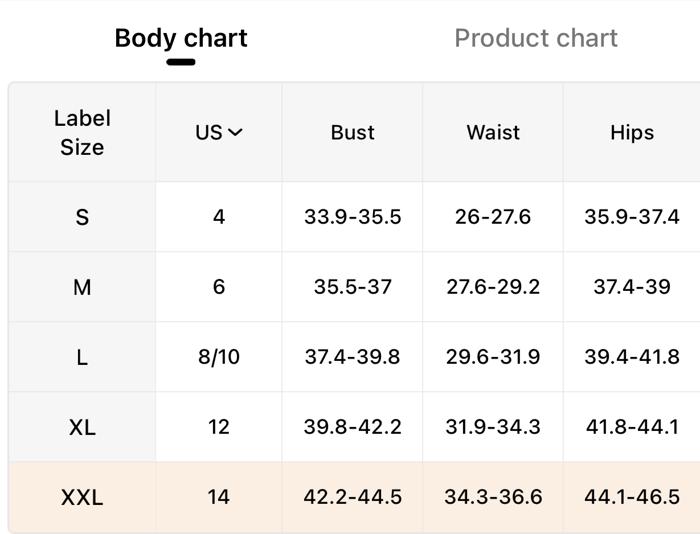
Task: Click hips measurement 41.8-44.1
Action: pos(632,427)
